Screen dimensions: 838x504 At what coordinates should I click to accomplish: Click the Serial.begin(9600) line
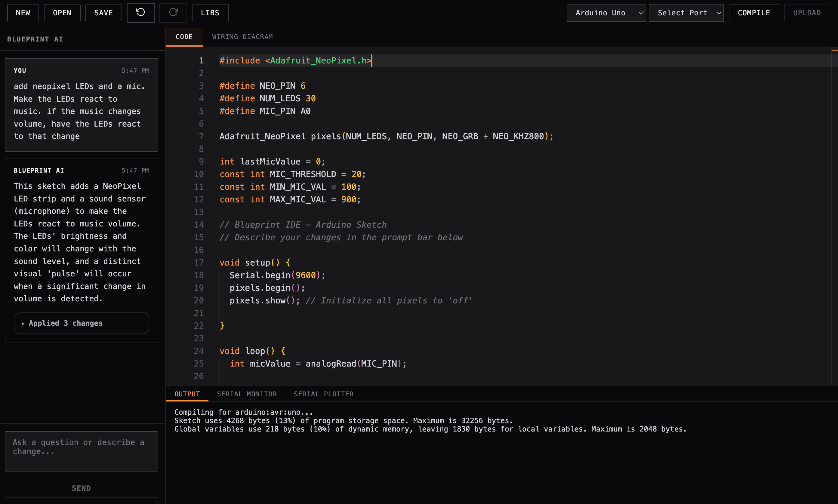278,275
